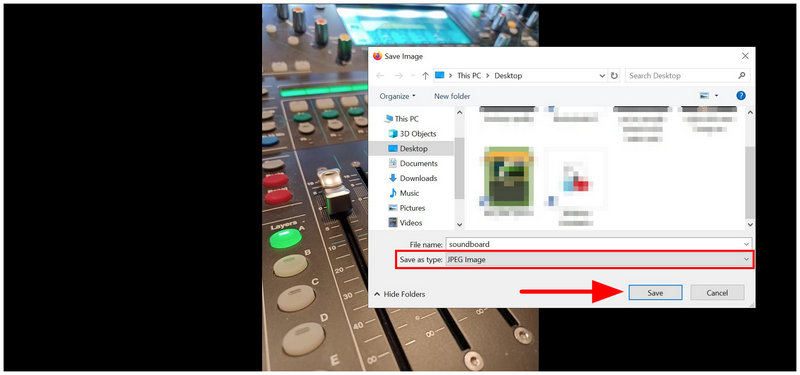Viewport: 800px width, 375px height.
Task: Open the Save as type dropdown
Action: [598, 260]
